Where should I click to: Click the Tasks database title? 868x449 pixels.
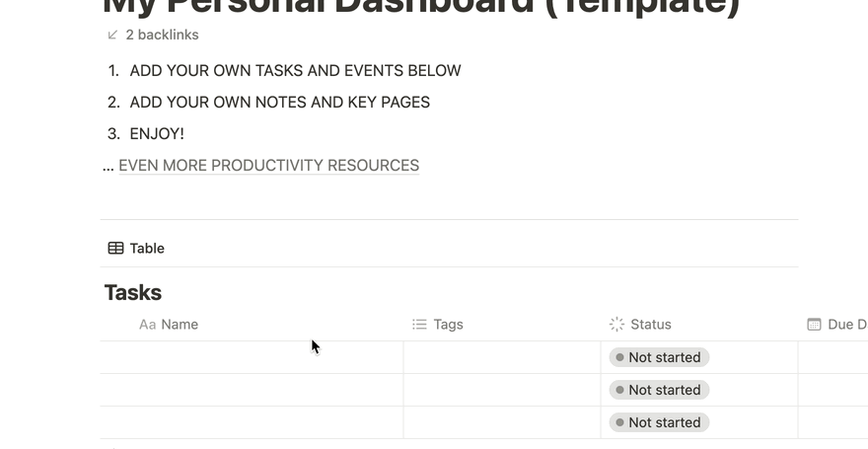133,293
